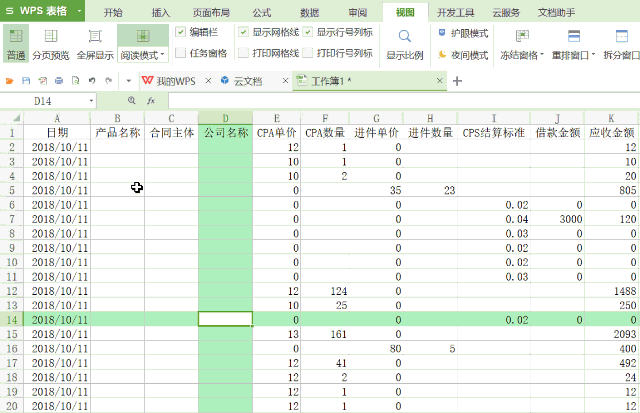
Task: Expand the 重排窗口 dropdown arrow
Action: (593, 54)
